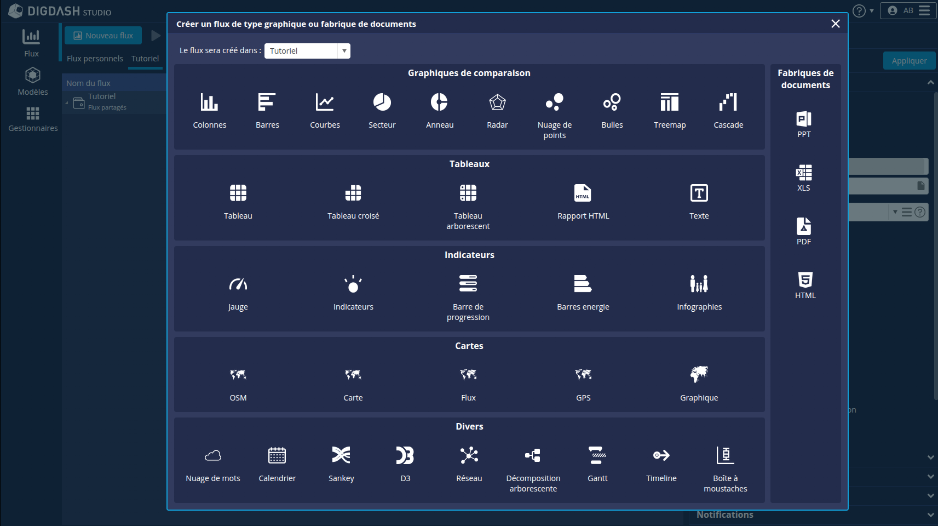The height and width of the screenshot is (526, 938).
Task: Choose the Jauge indicator icon
Action: 237,285
